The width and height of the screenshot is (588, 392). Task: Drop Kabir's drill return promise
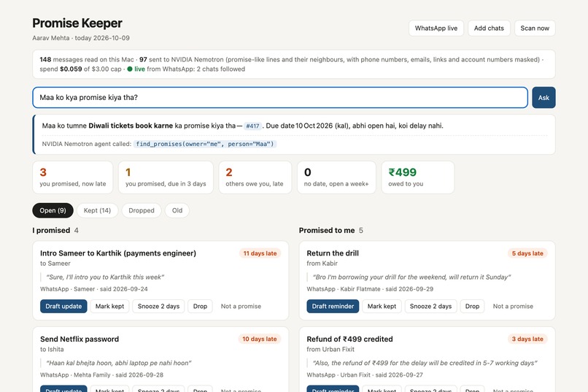[472, 306]
